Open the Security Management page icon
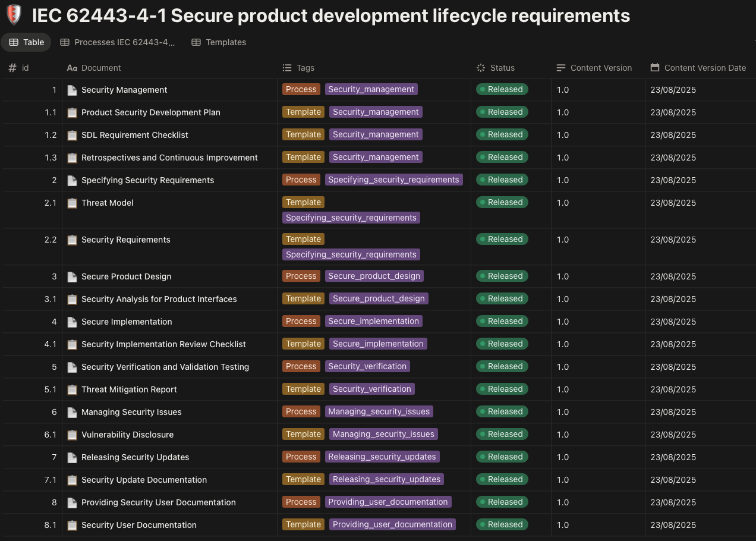756x541 pixels. point(72,90)
